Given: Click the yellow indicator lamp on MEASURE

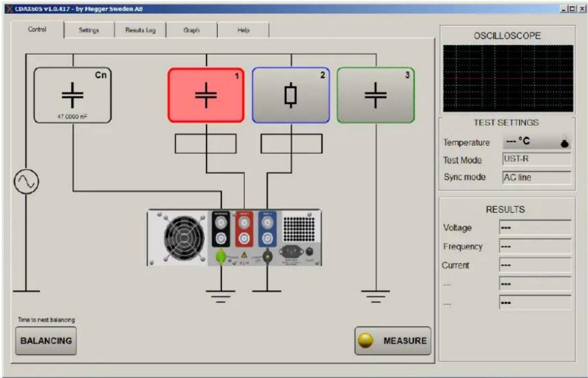Looking at the screenshot, I should (x=365, y=340).
